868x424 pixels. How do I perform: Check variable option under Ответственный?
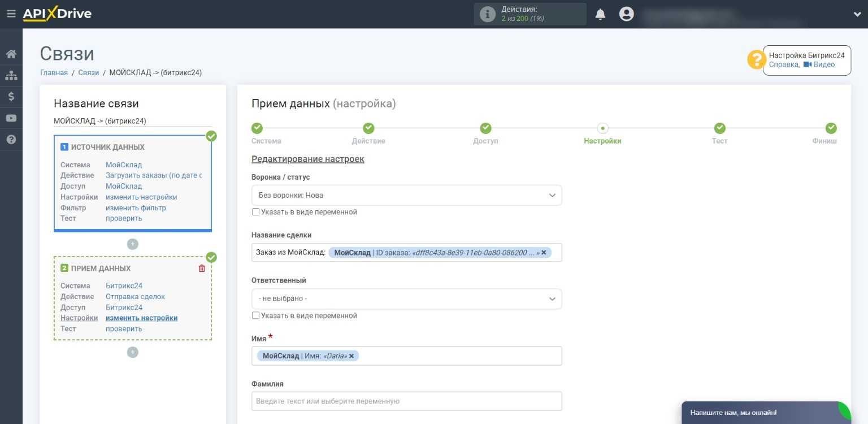(x=255, y=315)
